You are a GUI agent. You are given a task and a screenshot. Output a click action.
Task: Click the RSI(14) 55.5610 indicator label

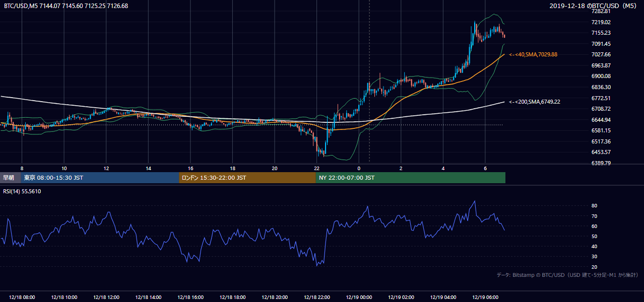22,191
